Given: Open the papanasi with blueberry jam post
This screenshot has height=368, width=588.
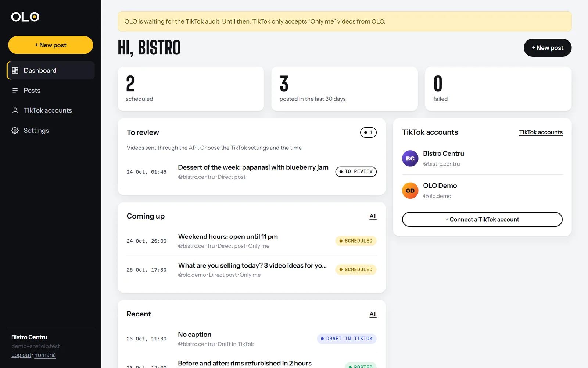Looking at the screenshot, I should point(253,167).
